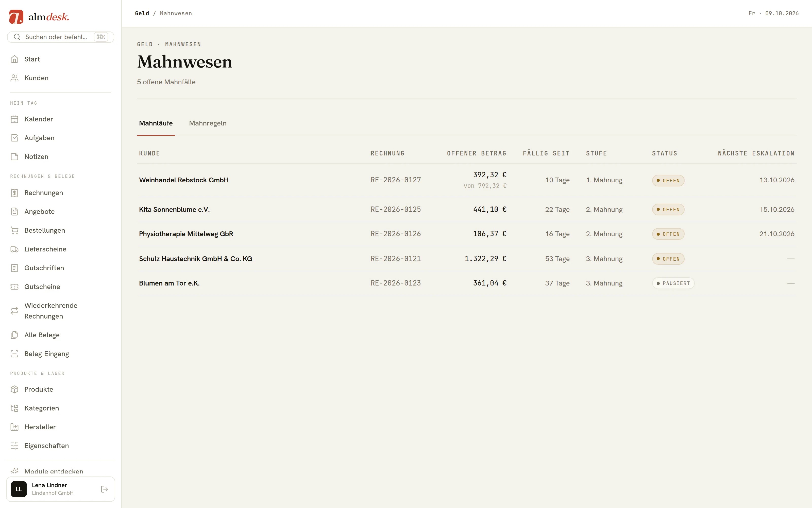The image size is (812, 508).
Task: Click the PAUSIERT status badge
Action: click(673, 283)
